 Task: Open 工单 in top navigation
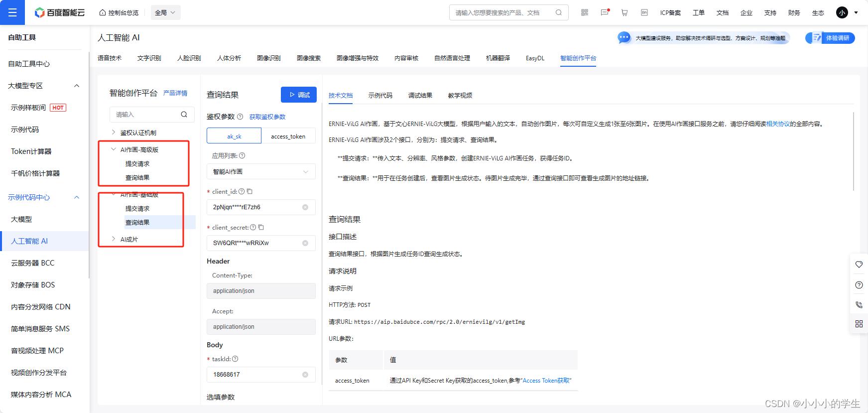click(x=699, y=12)
